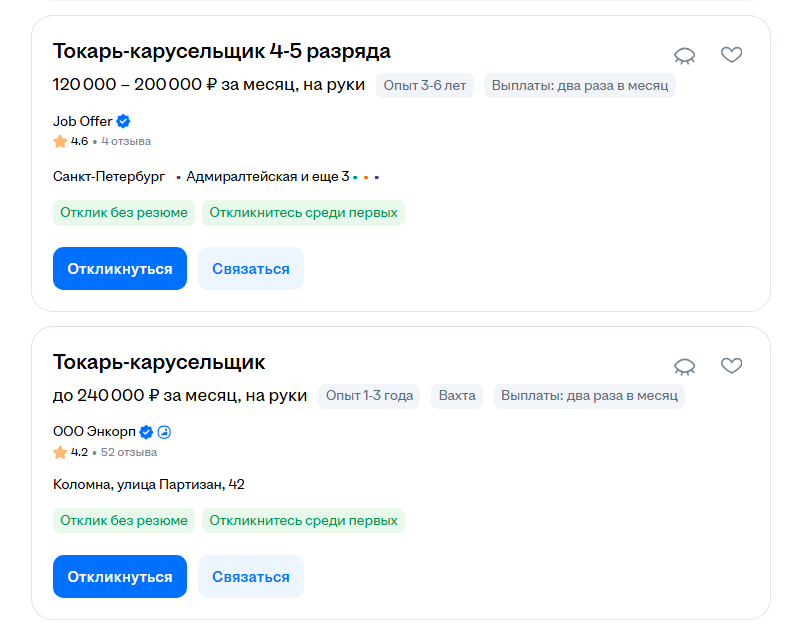The width and height of the screenshot is (796, 626).
Task: Click the star rating 4.2 icon
Action: tap(60, 452)
